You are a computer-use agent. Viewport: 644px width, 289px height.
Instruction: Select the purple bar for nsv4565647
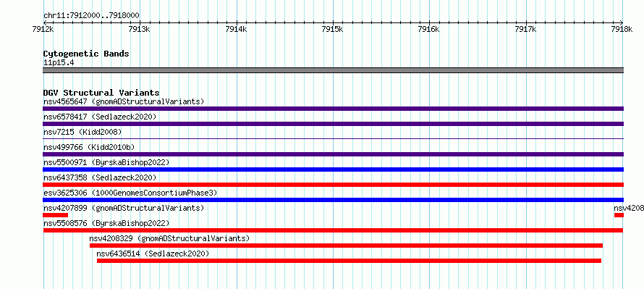click(333, 109)
